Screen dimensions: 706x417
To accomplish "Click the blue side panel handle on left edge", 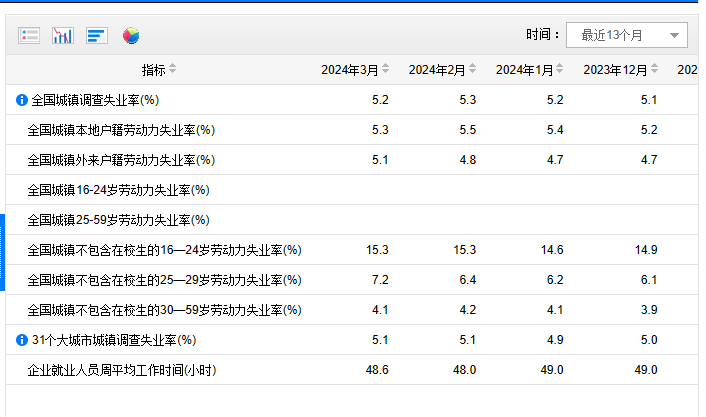I will coord(2,252).
